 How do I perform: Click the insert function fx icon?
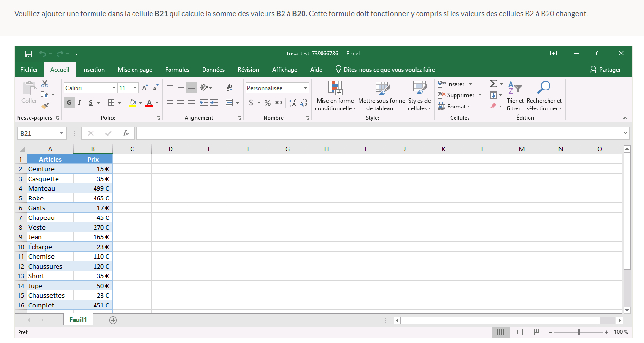coord(126,133)
